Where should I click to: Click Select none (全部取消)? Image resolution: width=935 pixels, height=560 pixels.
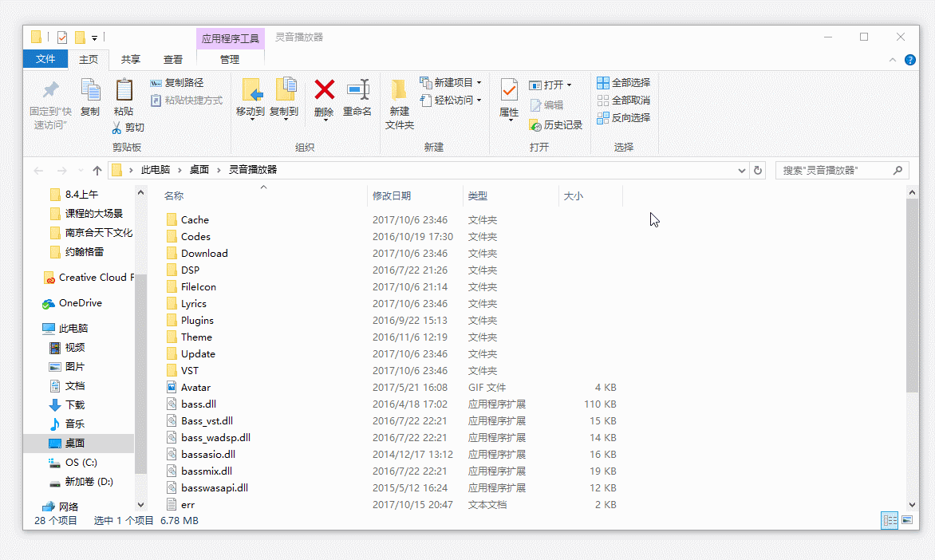click(623, 101)
